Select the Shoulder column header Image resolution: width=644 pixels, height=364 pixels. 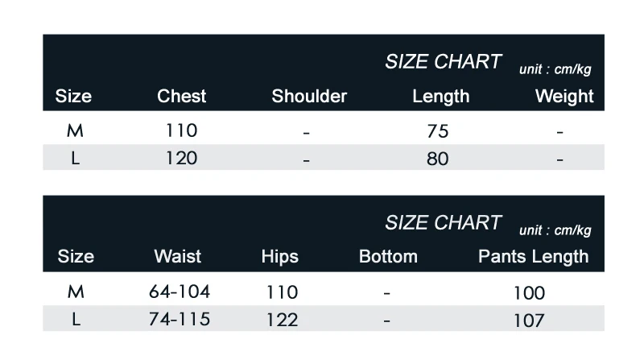click(309, 97)
